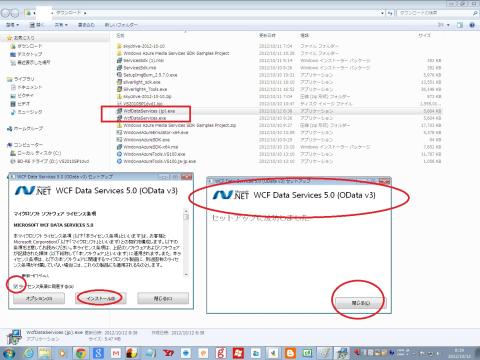Select Windows Azure Media Services SDK Samples Project.zip

180,125
